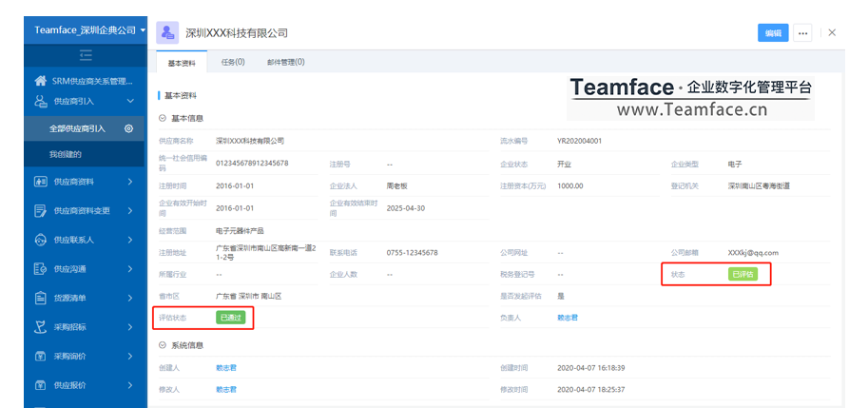Click creation time 2020-04-07 16:18:39
The height and width of the screenshot is (408, 868).
point(590,368)
